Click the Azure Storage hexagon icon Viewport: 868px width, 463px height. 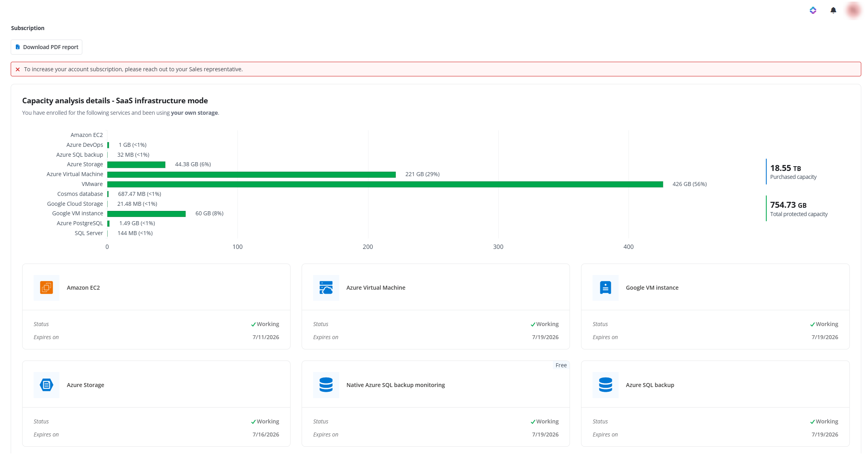point(46,385)
